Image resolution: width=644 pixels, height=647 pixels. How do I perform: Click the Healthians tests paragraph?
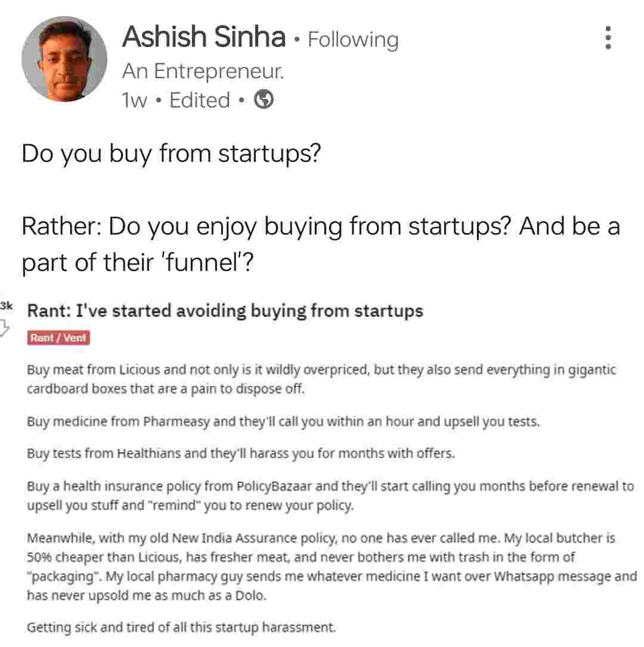tap(240, 454)
